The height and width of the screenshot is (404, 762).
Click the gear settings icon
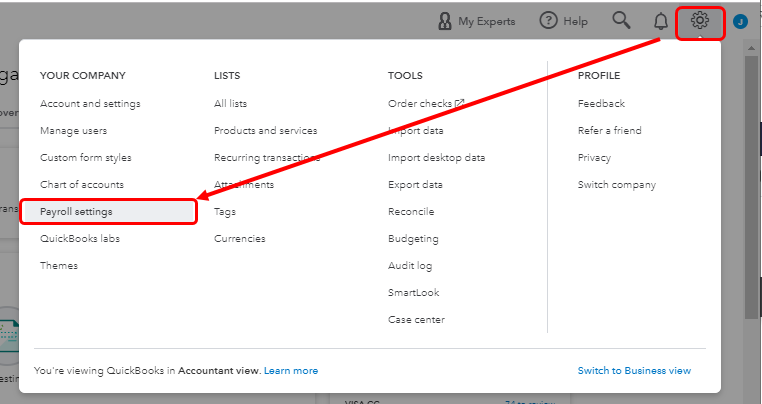(700, 21)
